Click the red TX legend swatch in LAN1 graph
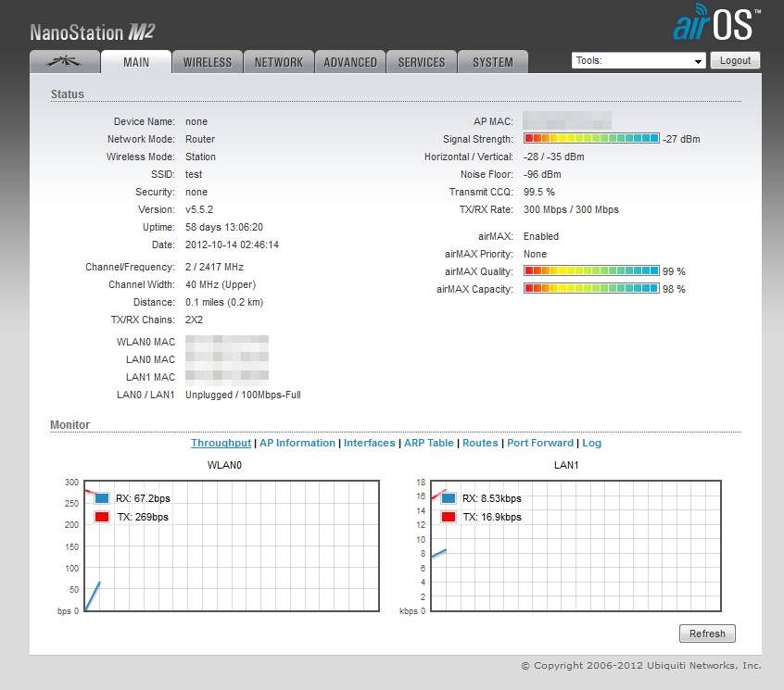This screenshot has height=690, width=784. click(449, 517)
